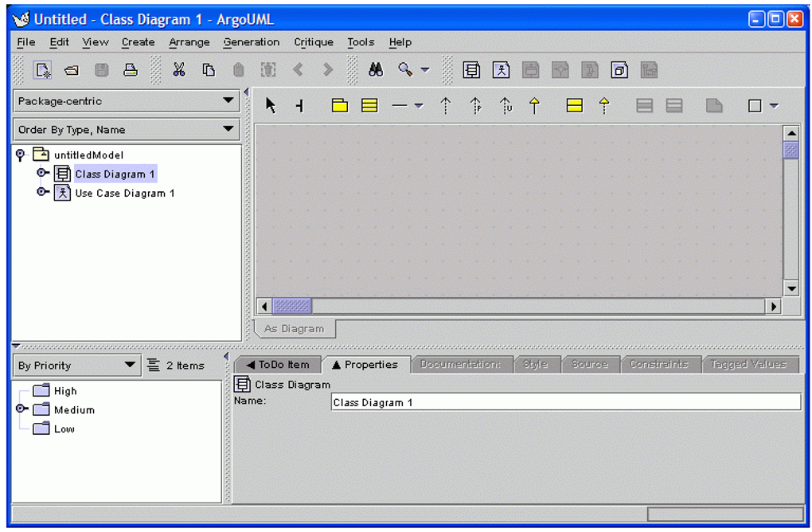Open the Help menu

pos(400,42)
